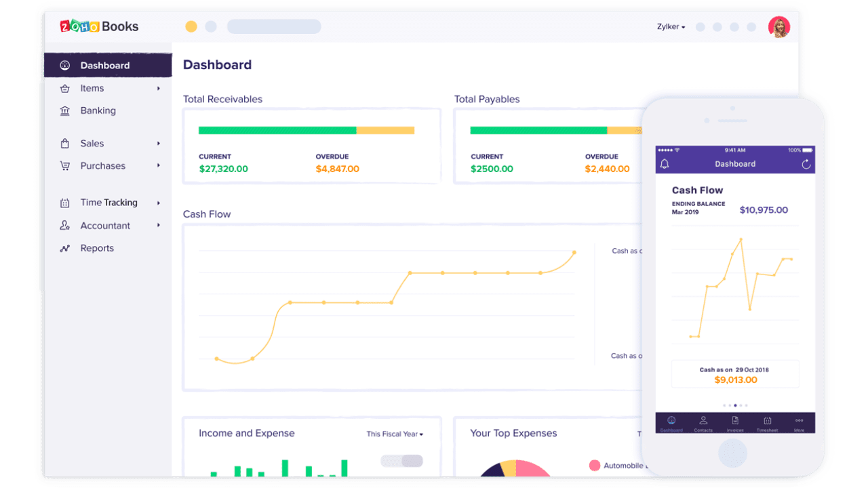Viewport: 868px width, 488px height.
Task: Click the Your Top Expenses title
Action: click(x=513, y=433)
